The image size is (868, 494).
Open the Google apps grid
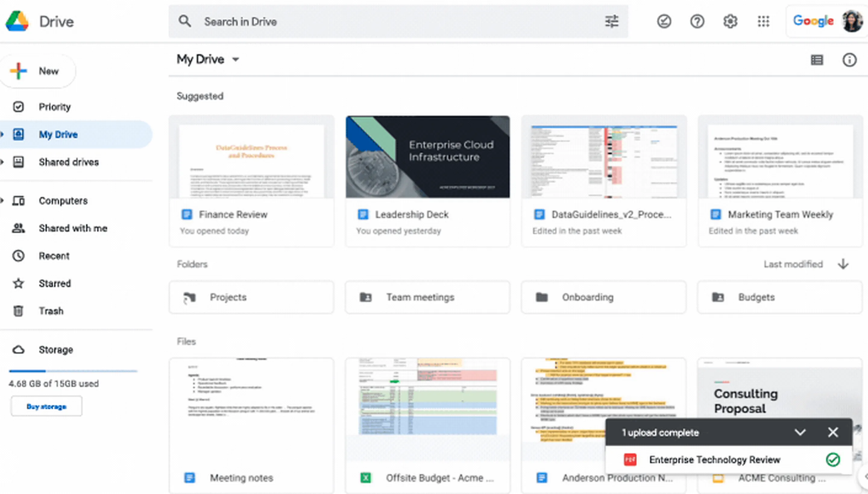click(763, 21)
